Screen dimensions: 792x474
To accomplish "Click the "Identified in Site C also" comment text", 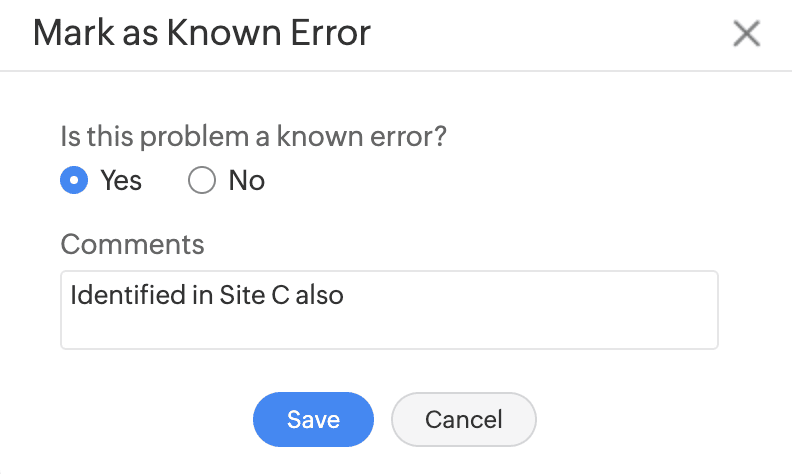I will [x=207, y=296].
